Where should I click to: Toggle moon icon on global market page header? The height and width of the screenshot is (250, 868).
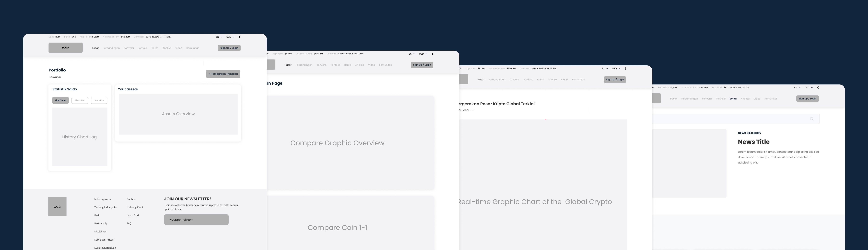tap(625, 69)
